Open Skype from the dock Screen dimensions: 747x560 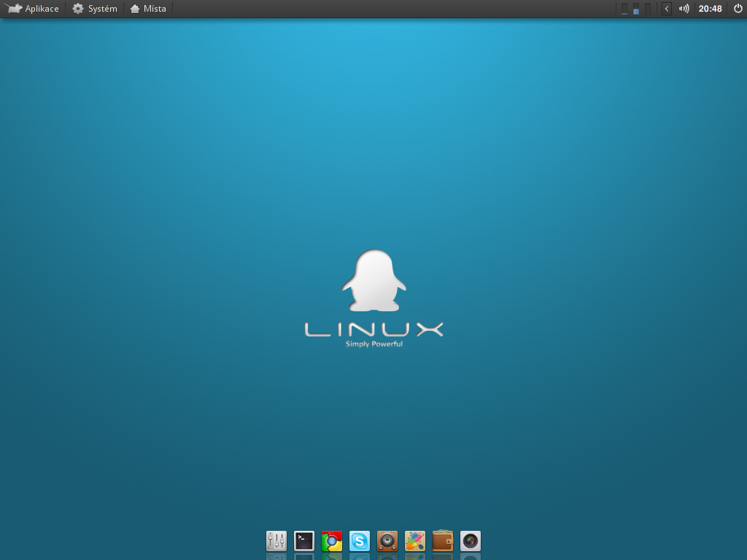[x=360, y=541]
